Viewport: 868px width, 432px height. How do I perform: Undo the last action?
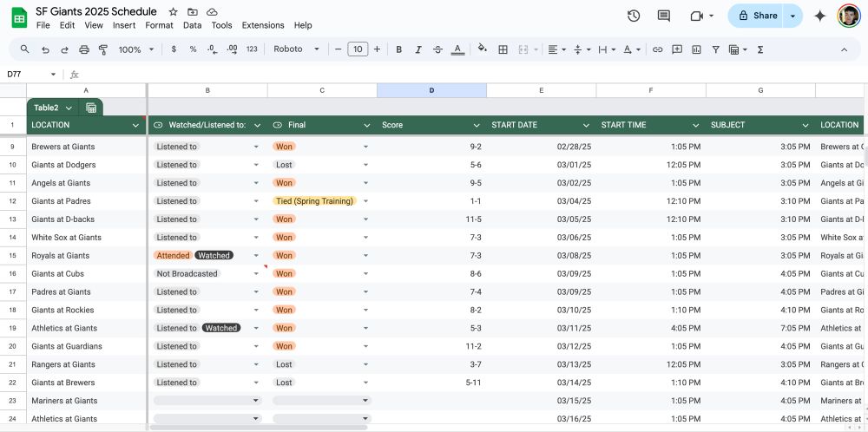point(45,49)
